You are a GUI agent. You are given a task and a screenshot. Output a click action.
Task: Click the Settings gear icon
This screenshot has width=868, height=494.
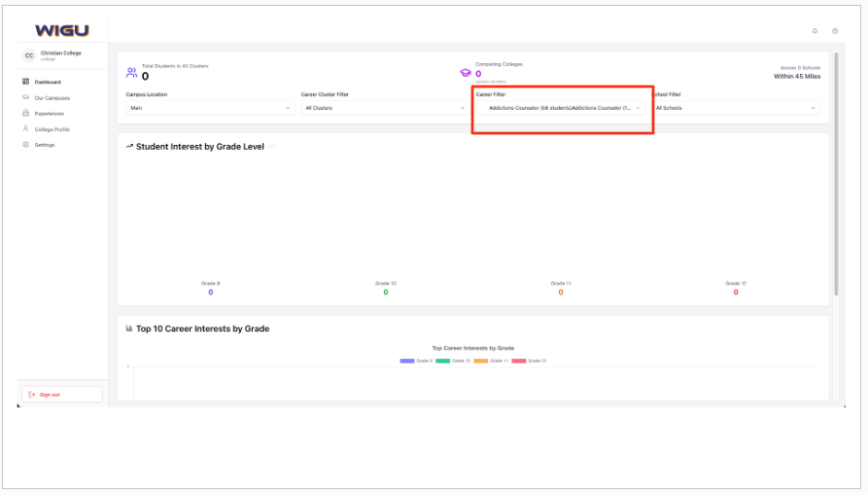[x=25, y=144]
